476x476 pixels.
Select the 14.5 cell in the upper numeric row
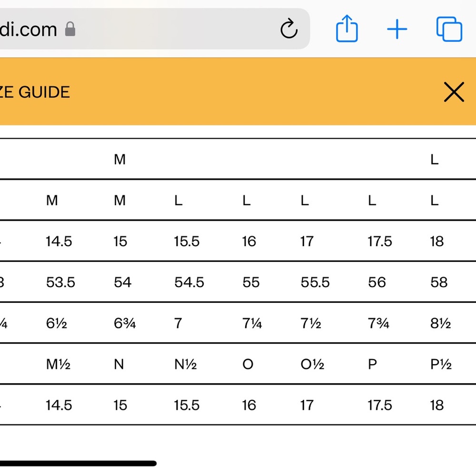[x=59, y=241]
